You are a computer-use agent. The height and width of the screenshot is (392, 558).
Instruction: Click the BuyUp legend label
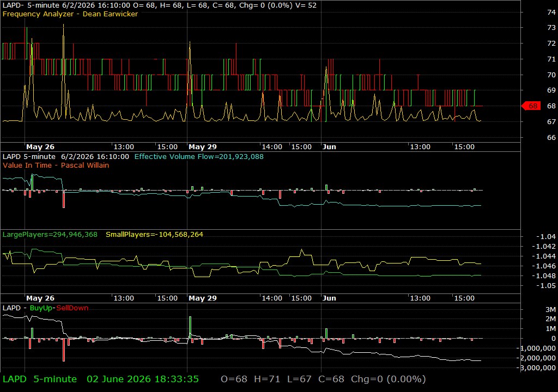pos(41,308)
